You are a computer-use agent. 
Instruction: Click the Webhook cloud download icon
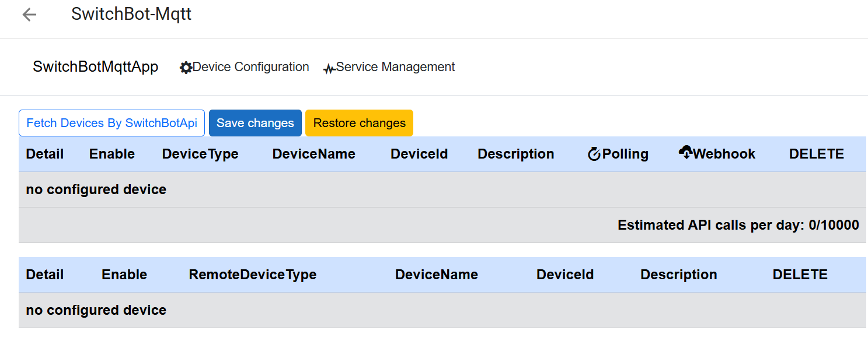coord(685,153)
